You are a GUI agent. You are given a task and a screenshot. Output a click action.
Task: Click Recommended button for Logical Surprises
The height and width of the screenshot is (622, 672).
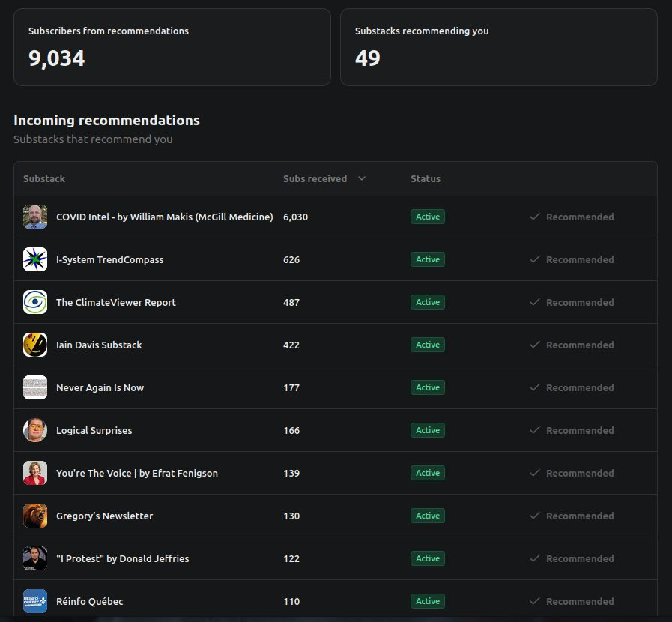(x=572, y=430)
